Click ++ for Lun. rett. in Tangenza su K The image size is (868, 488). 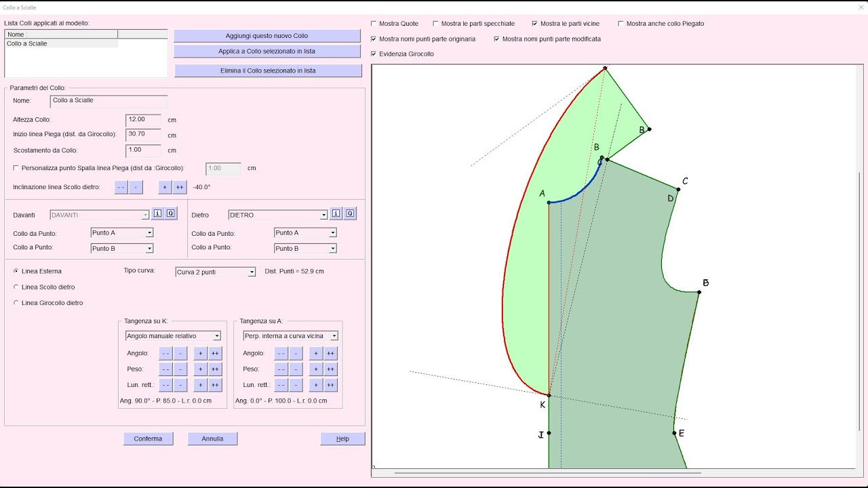click(215, 385)
